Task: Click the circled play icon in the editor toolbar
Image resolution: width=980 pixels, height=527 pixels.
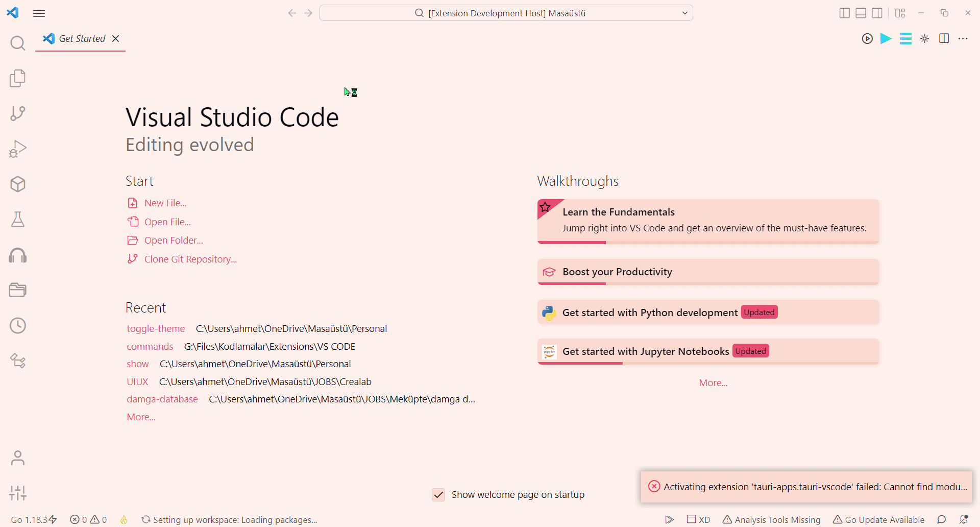Action: tap(867, 39)
